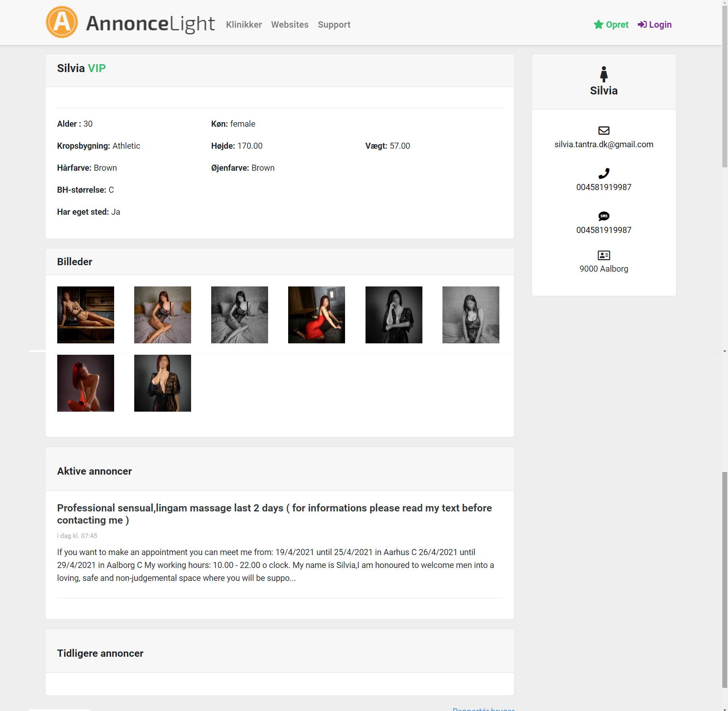
Task: Open the Websites menu item
Action: click(290, 25)
